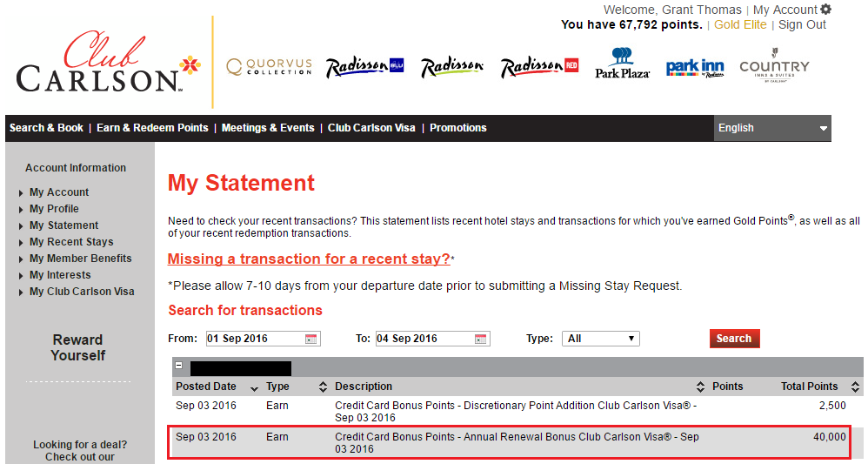Click the Country Inns & Suites logo

[774, 68]
